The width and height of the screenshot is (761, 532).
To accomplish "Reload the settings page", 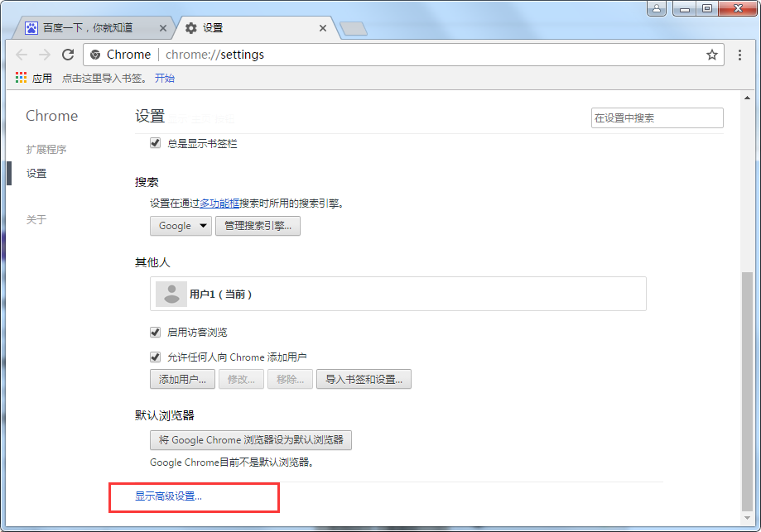I will click(68, 55).
